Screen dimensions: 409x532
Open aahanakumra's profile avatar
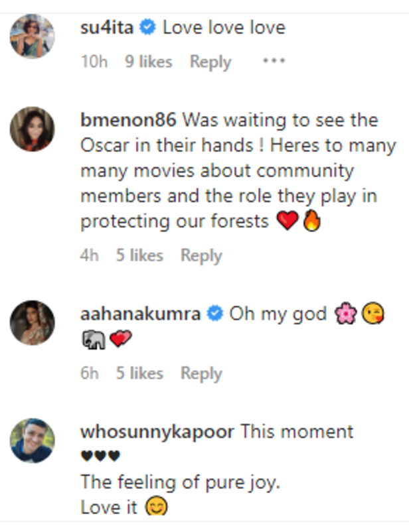[x=32, y=322]
